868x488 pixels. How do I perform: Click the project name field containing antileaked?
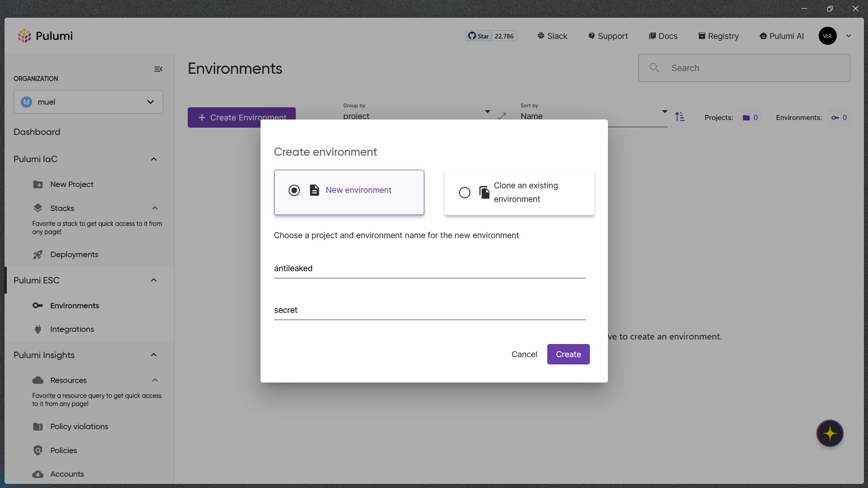pyautogui.click(x=430, y=268)
